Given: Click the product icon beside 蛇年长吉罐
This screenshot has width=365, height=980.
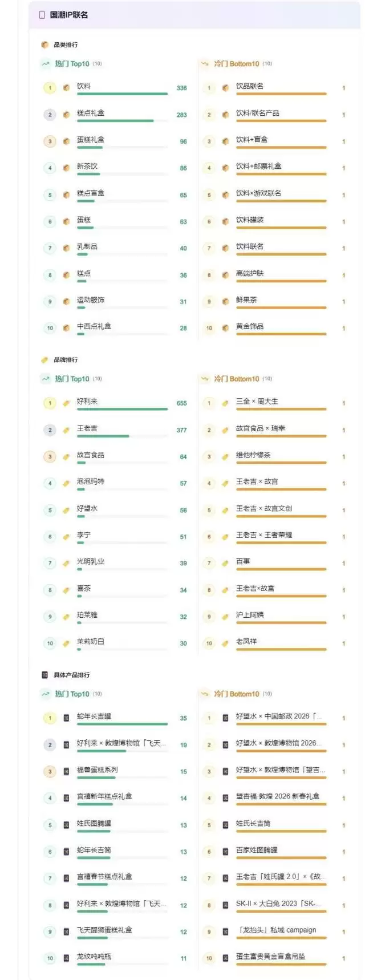Looking at the screenshot, I should (x=66, y=718).
